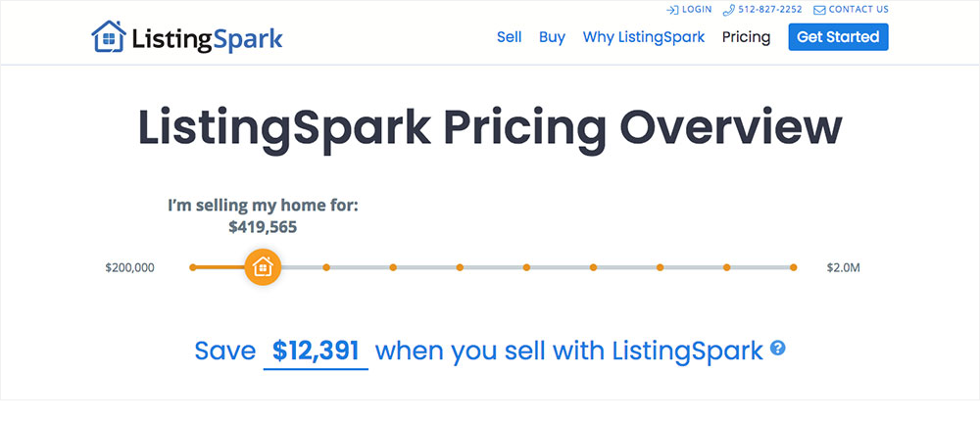Select the Pricing nav item

coord(746,37)
